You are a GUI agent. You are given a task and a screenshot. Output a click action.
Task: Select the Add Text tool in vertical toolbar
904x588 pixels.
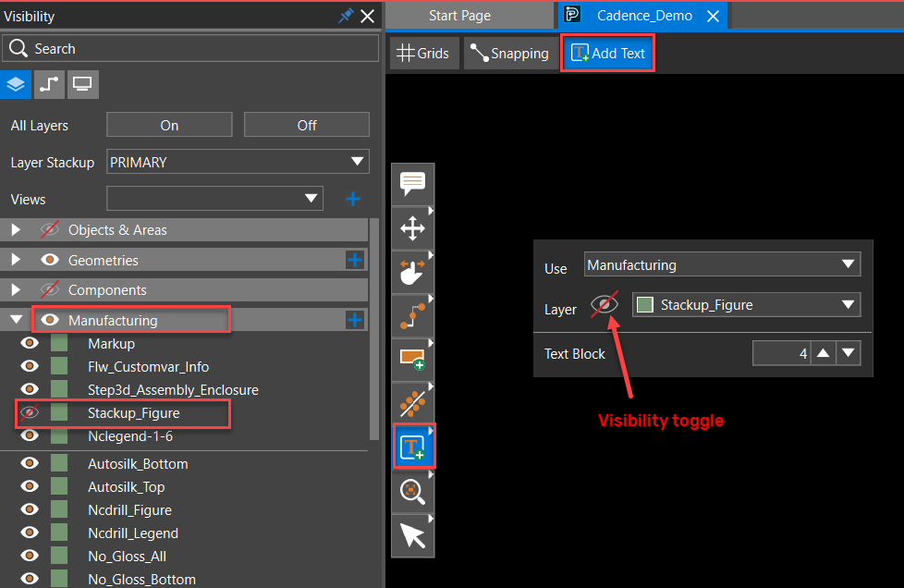[414, 447]
